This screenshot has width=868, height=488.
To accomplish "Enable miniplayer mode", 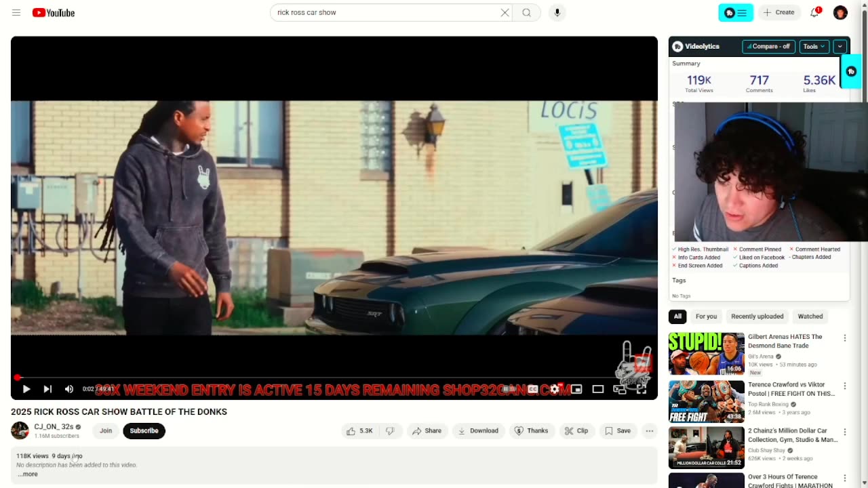I will pyautogui.click(x=576, y=389).
